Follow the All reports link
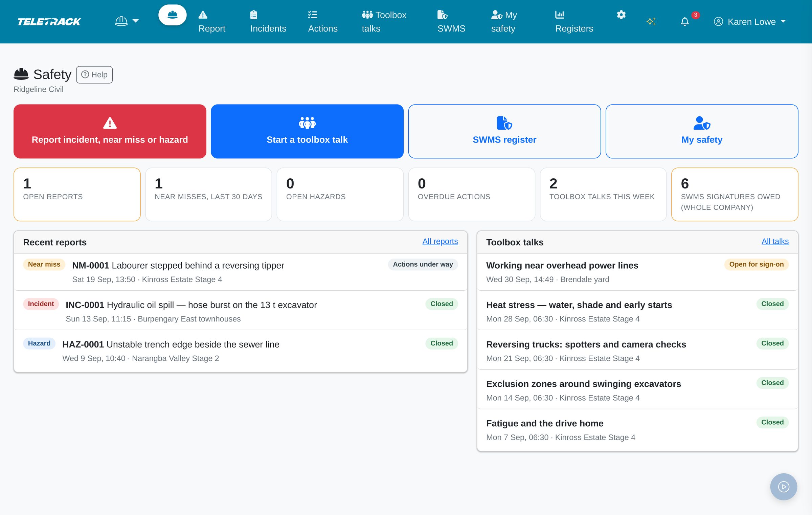Image resolution: width=812 pixels, height=515 pixels. pos(440,241)
